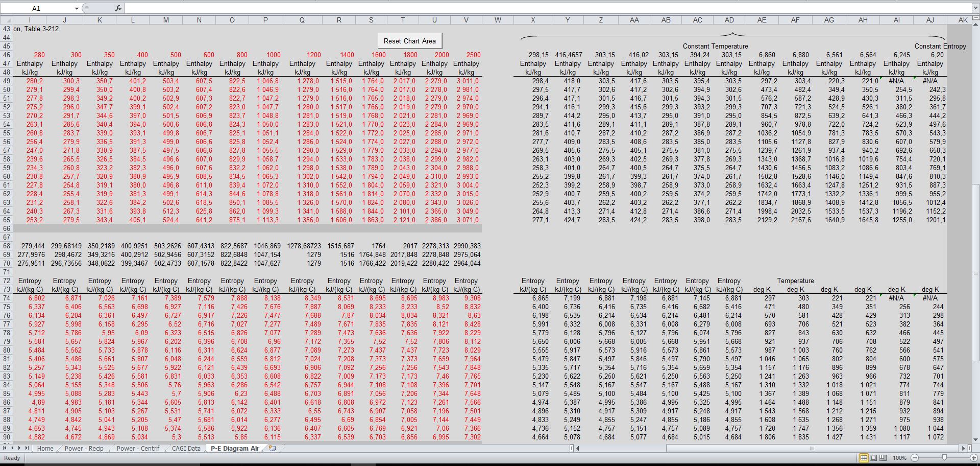Screen dimensions: 980x466
Task: Click the Select All corner triangle
Action: tap(6, 20)
